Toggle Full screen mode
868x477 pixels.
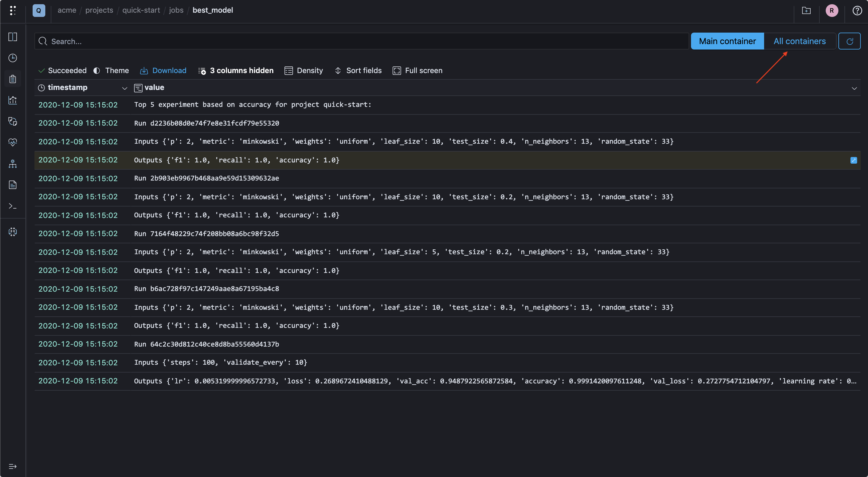click(x=417, y=70)
